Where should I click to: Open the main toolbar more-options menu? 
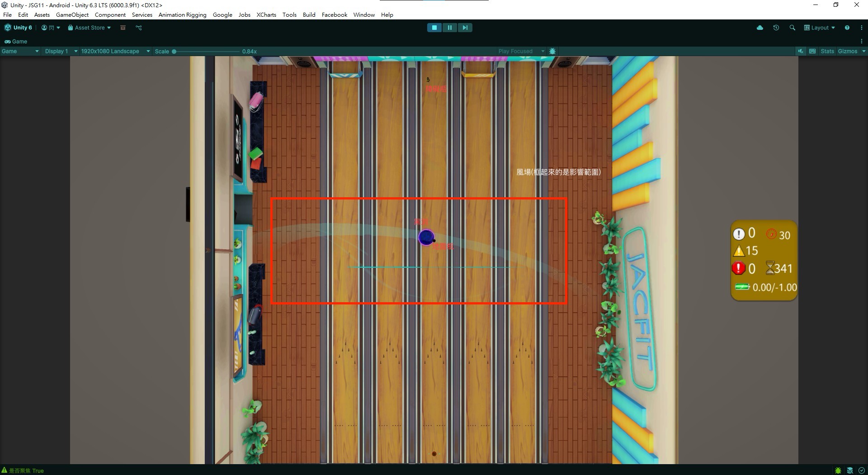point(861,28)
